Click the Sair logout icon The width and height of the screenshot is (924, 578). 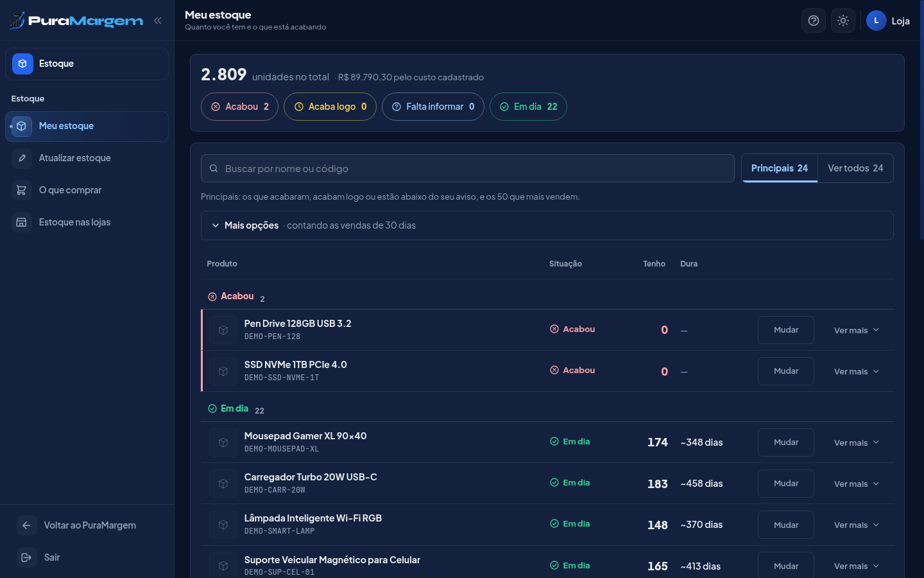coord(26,557)
